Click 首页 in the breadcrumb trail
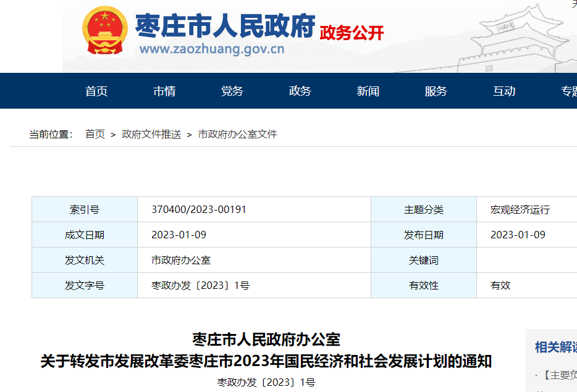577x392 pixels. (x=96, y=134)
